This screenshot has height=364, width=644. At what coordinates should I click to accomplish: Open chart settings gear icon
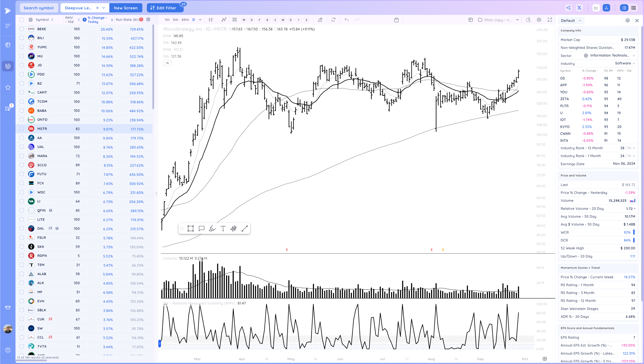tap(539, 20)
